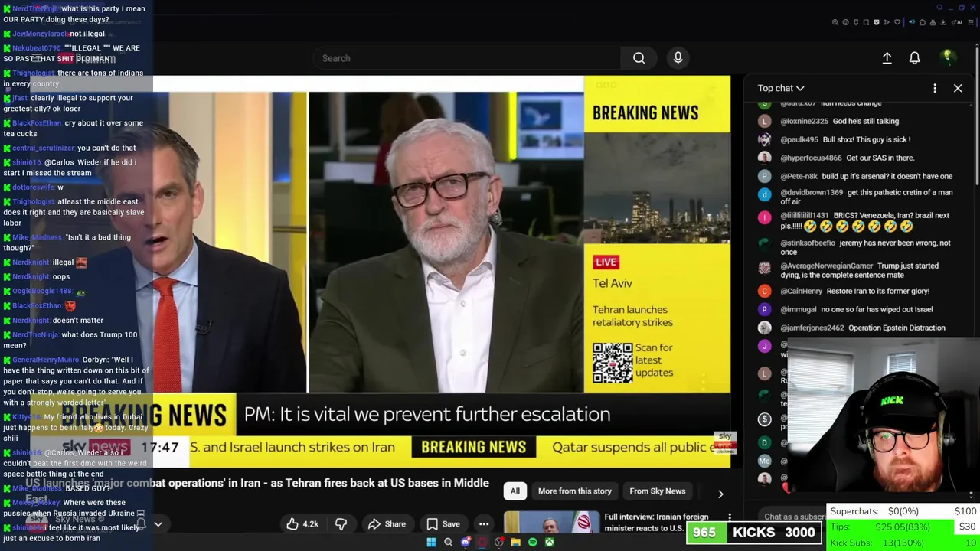Click the browser tab search icon
Image resolution: width=980 pixels, height=551 pixels.
point(939,8)
